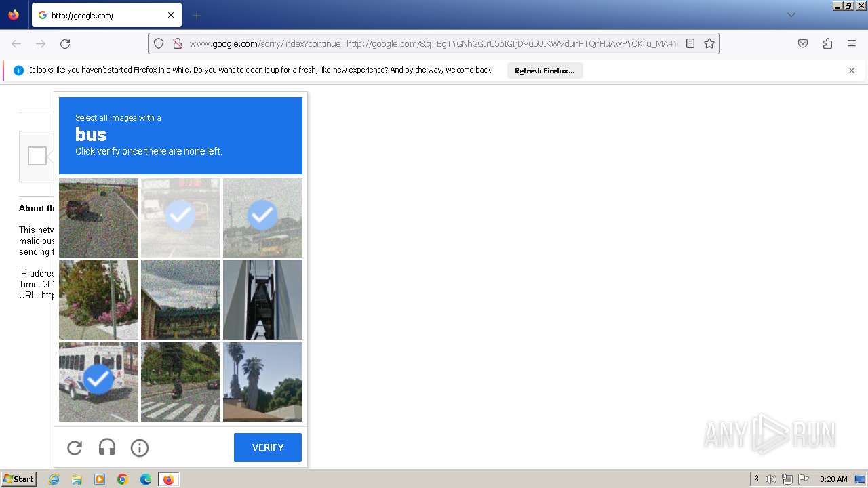Select the crosswalk image tile
Viewport: 868px width, 488px height.
[180, 382]
